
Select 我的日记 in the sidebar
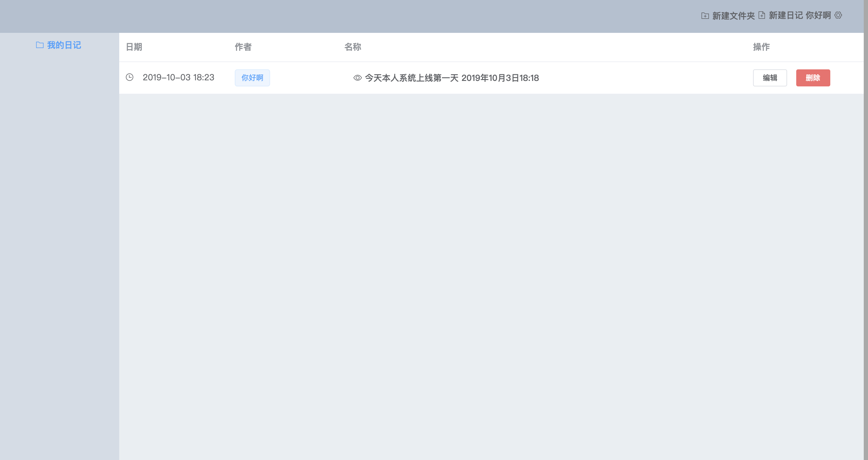(x=64, y=45)
